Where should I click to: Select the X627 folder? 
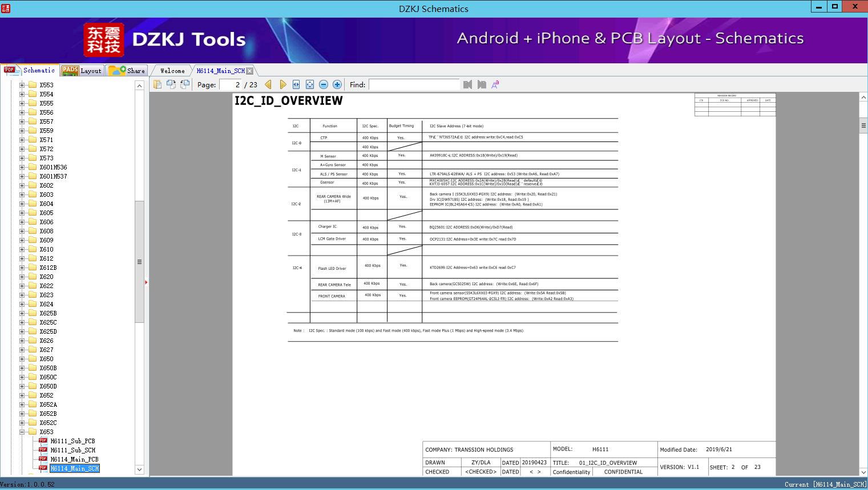click(46, 350)
